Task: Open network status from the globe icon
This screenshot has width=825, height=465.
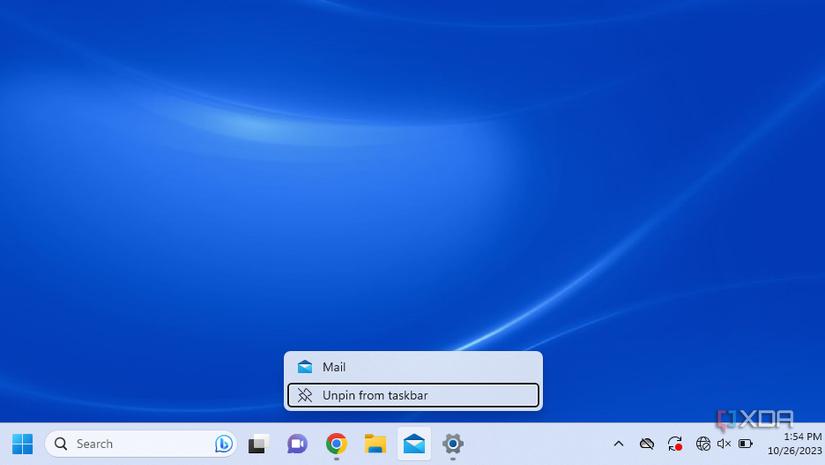Action: click(x=703, y=444)
